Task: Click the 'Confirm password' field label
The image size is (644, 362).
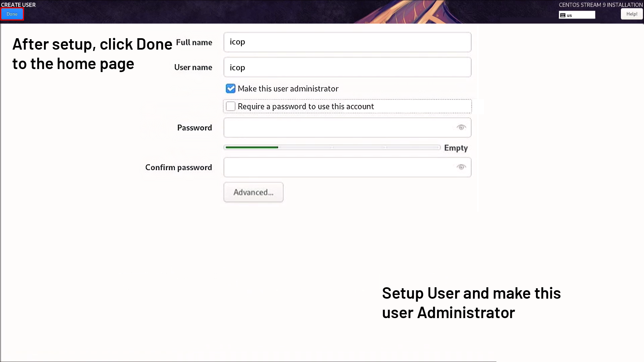Action: point(178,167)
